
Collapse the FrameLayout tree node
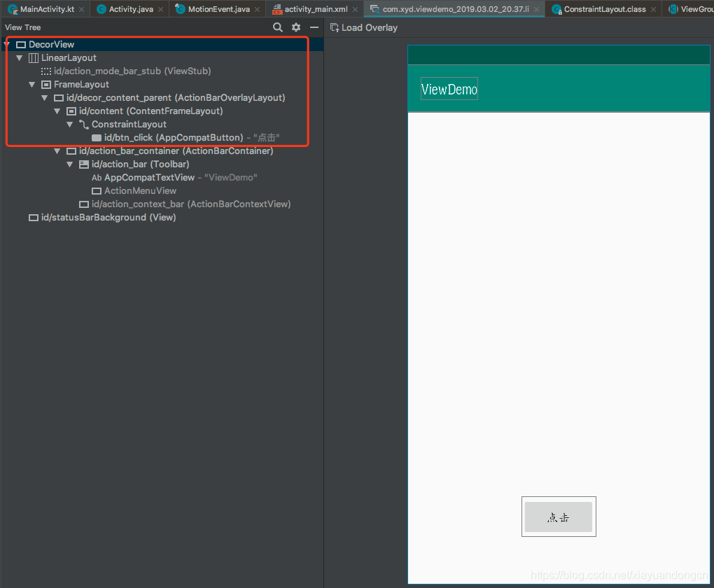coord(32,84)
